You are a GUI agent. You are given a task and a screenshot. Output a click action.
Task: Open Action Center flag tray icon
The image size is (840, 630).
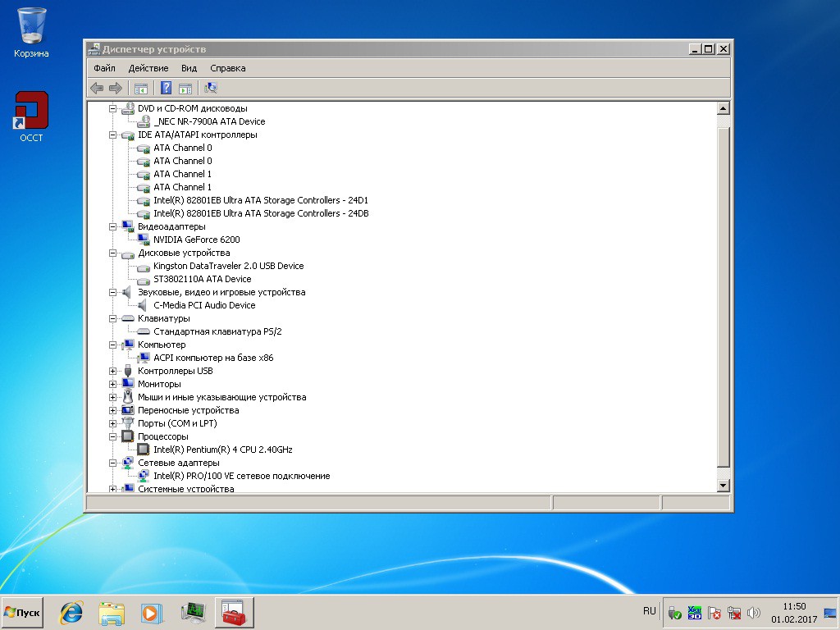click(714, 612)
